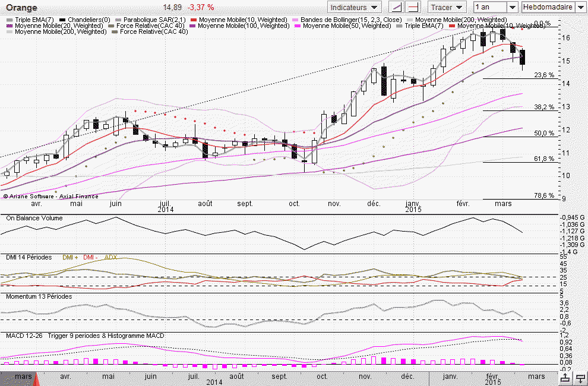Viewport: 588px width, 386px height.
Task: Click the DMI + legend label
Action: click(x=70, y=257)
